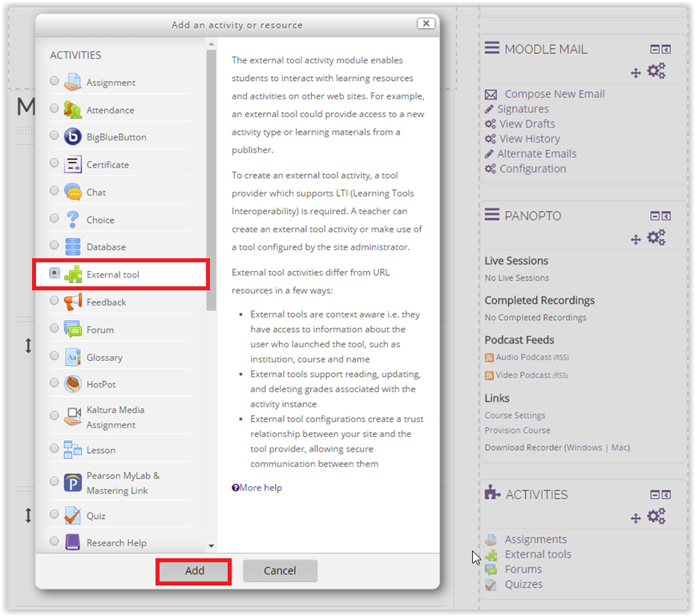Close the Add an activity dialog
Screen dimensions: 695x616
[x=426, y=23]
